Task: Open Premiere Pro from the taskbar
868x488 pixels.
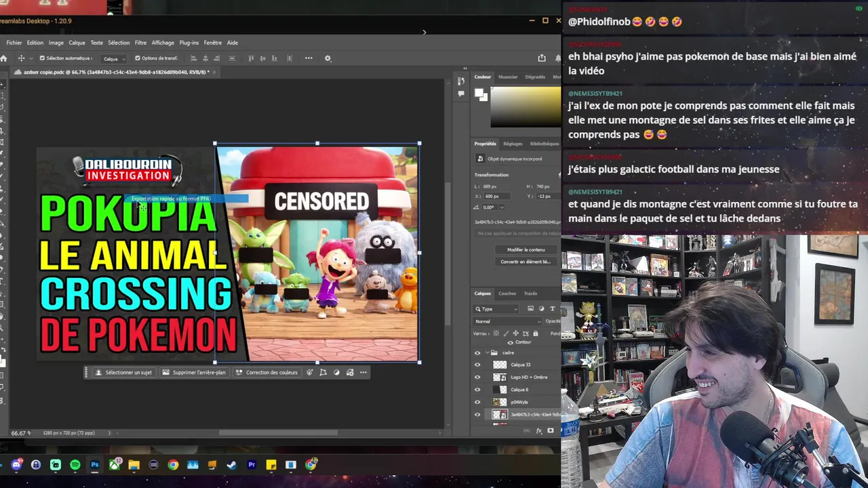Action: [252, 465]
